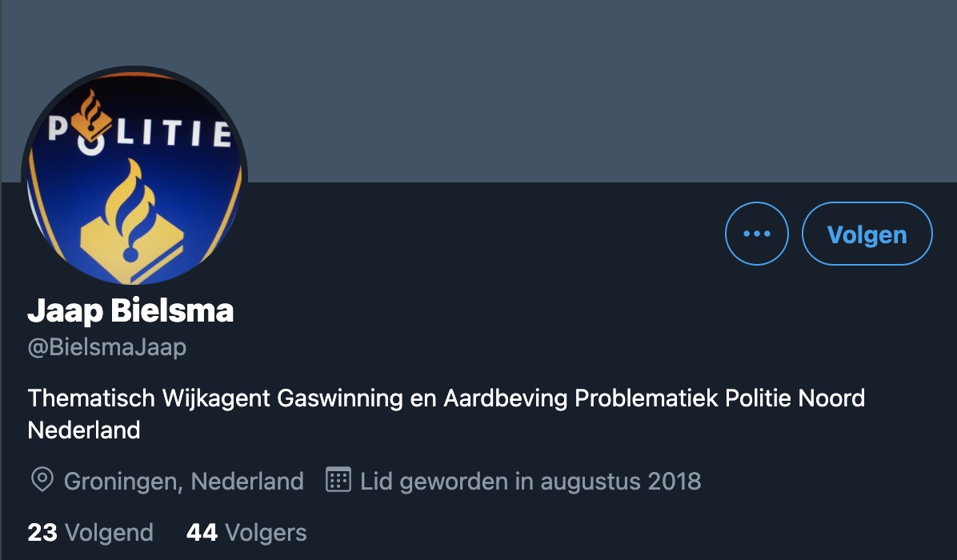957x560 pixels.
Task: Click the small flame emblem in the POLITIE lettering
Action: [x=91, y=116]
